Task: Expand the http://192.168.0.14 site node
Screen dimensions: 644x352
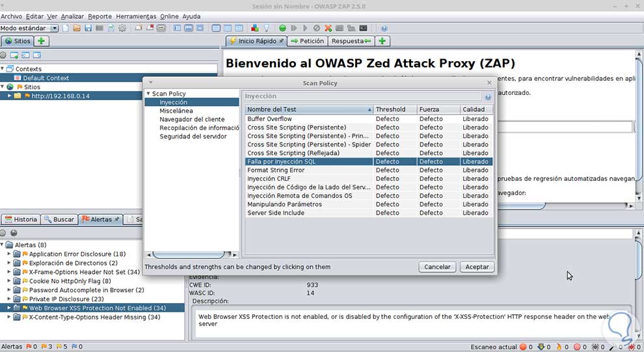Action: click(10, 96)
